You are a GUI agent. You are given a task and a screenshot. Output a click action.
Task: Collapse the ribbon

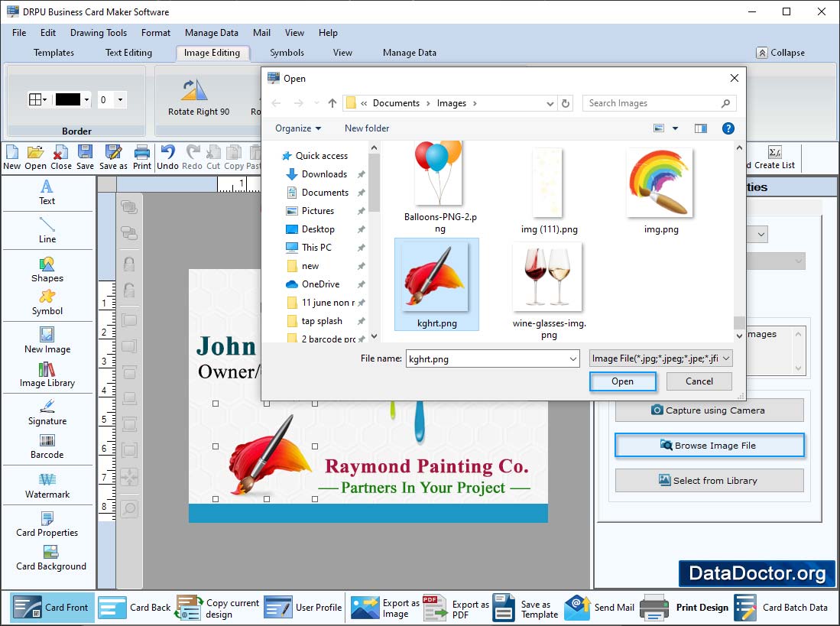point(780,53)
